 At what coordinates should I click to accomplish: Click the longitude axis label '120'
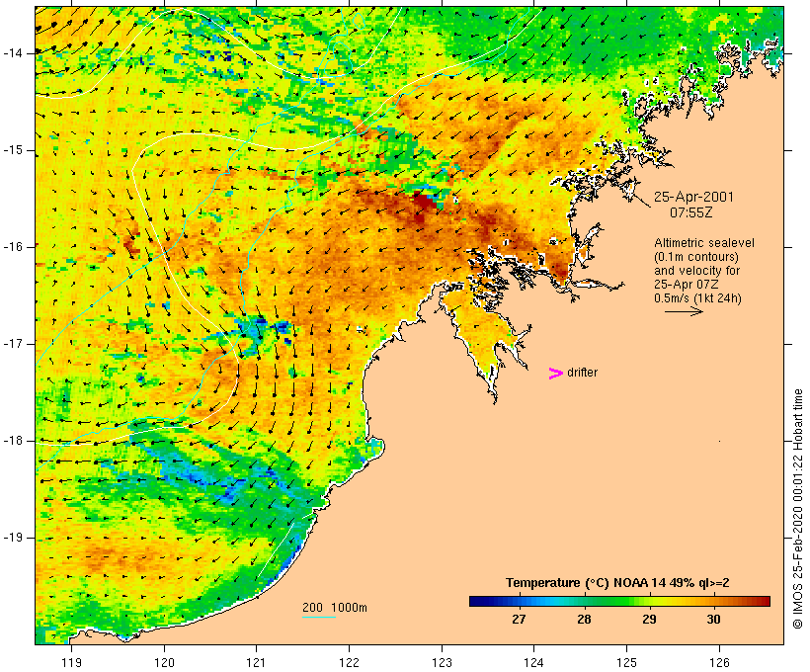[x=164, y=662]
